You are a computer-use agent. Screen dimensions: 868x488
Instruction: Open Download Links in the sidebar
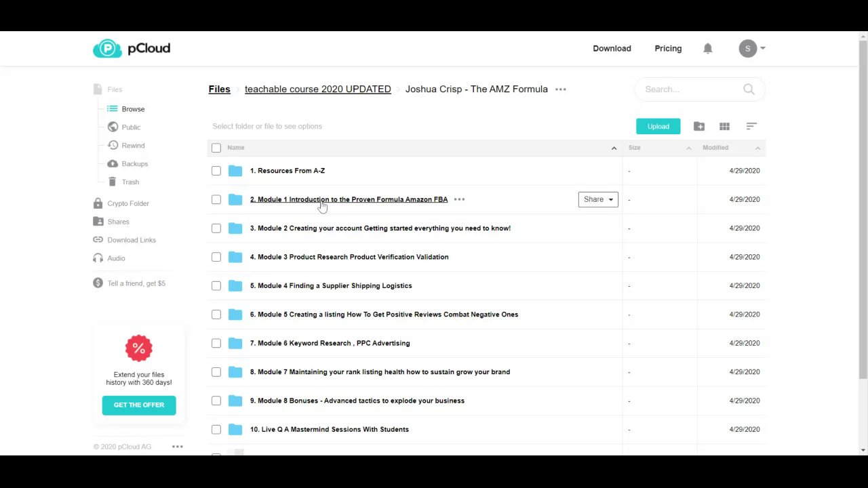[x=124, y=240]
